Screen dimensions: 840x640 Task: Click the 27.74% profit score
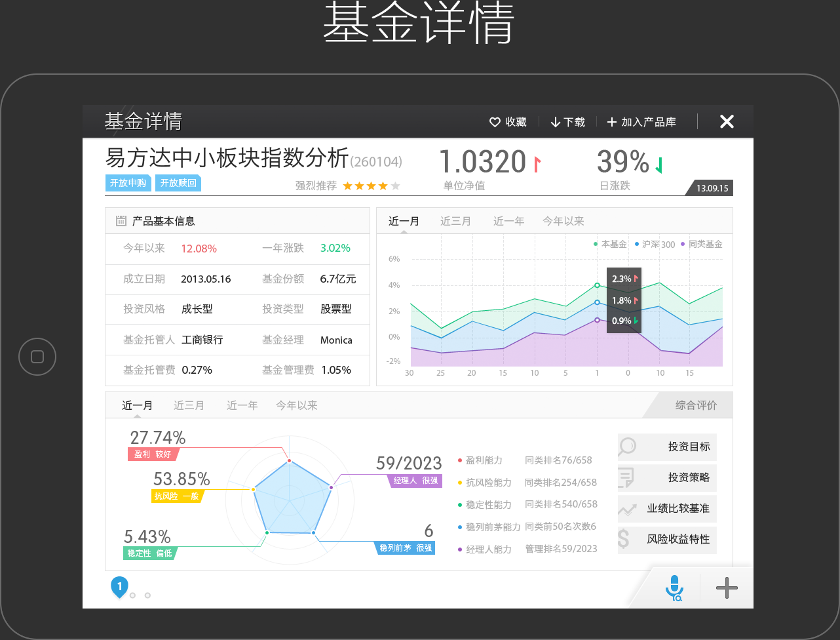pos(158,437)
